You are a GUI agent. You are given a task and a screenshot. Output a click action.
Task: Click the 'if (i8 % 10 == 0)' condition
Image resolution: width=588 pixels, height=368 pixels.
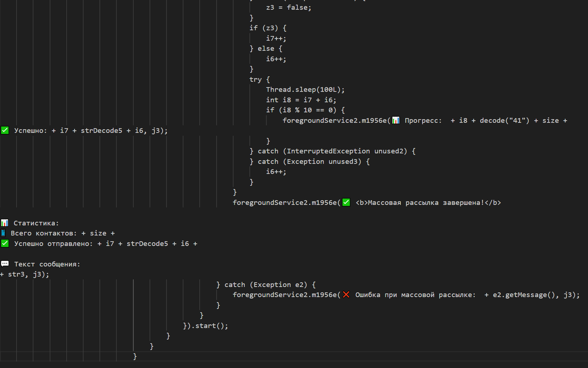(305, 110)
